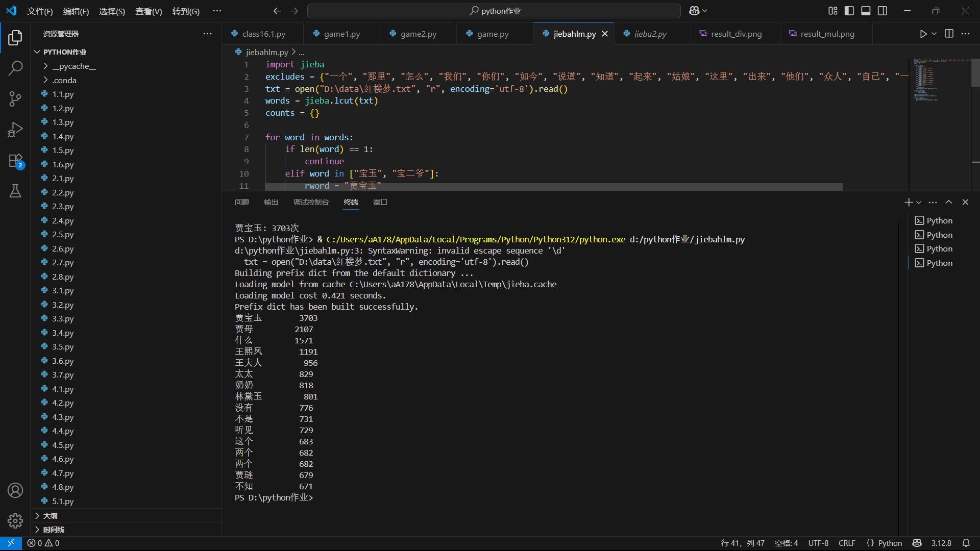
Task: Expand the 大纲 outline section
Action: click(50, 516)
